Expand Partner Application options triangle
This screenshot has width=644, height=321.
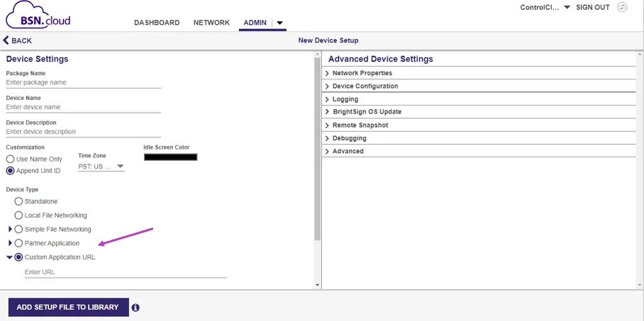click(10, 243)
